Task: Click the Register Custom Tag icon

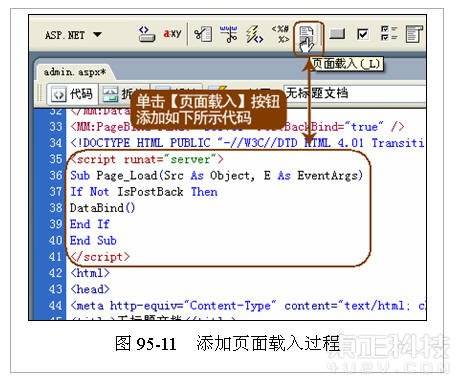Action: [147, 34]
